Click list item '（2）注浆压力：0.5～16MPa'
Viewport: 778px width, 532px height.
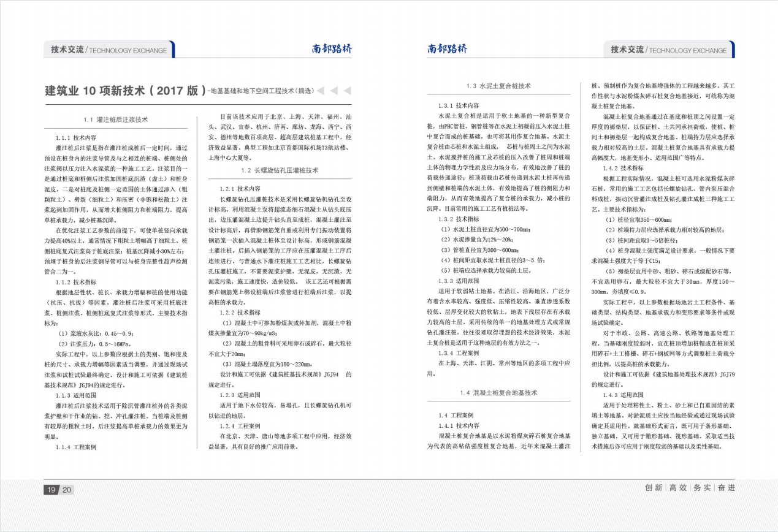pos(93,343)
